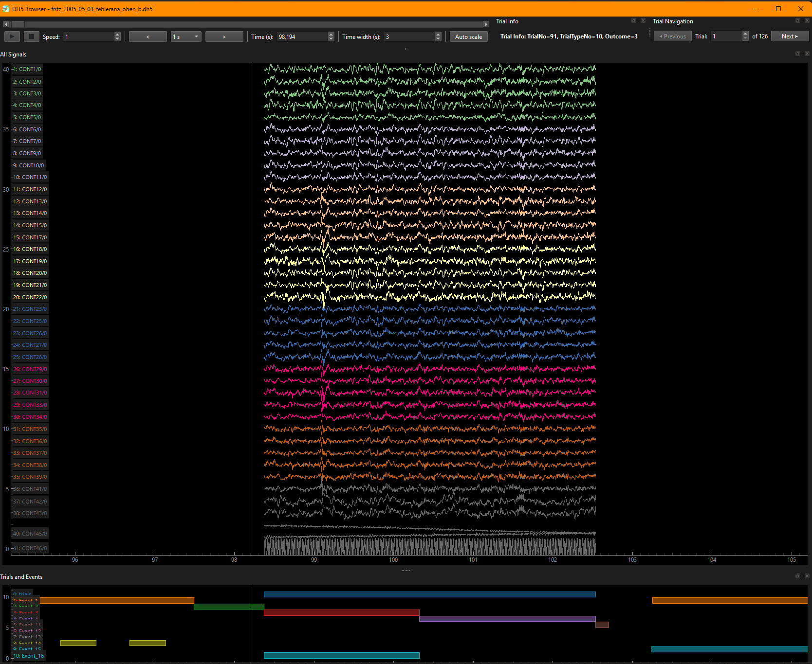Focus the Time (s) input field
Image resolution: width=812 pixels, height=664 pixels.
point(302,36)
